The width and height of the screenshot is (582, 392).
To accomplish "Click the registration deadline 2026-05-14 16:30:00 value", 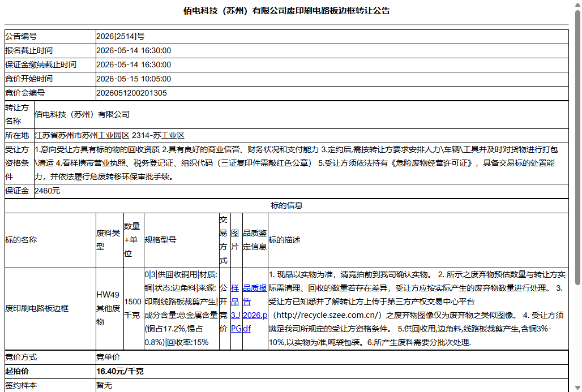I will point(134,50).
